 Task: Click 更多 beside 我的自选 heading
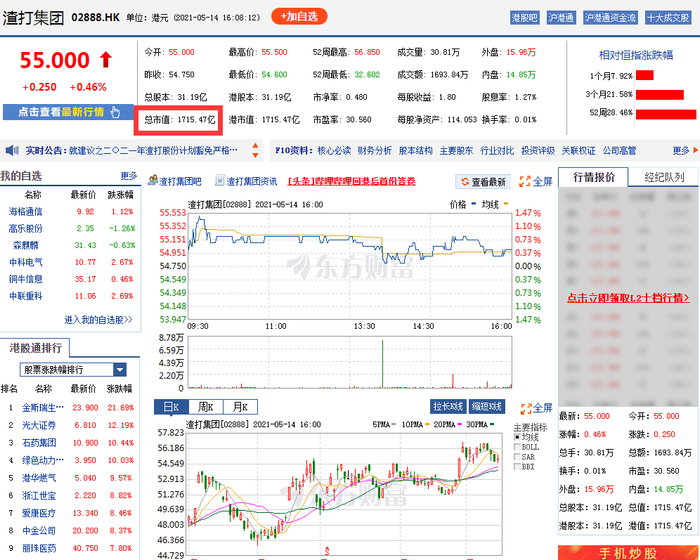click(x=129, y=176)
